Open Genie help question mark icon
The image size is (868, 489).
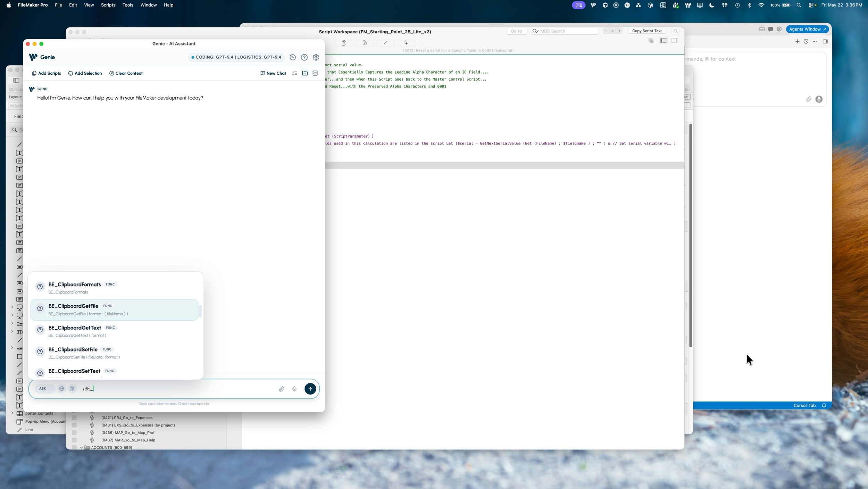coord(304,57)
